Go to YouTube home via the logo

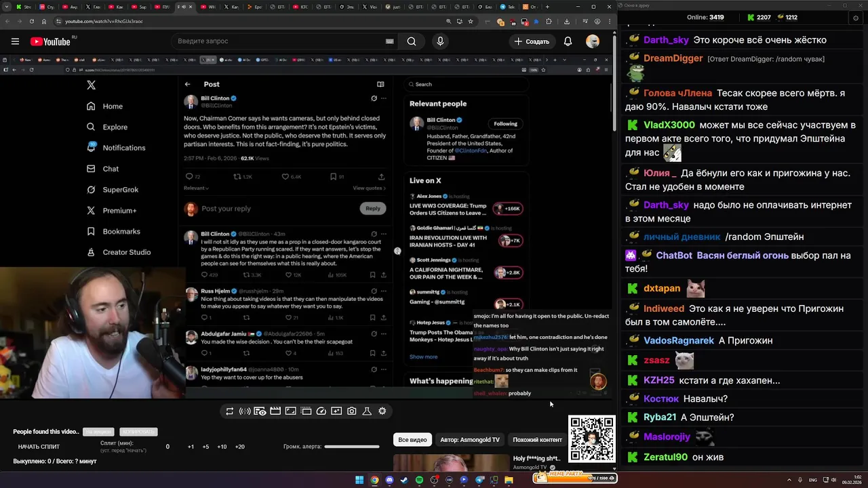point(50,41)
